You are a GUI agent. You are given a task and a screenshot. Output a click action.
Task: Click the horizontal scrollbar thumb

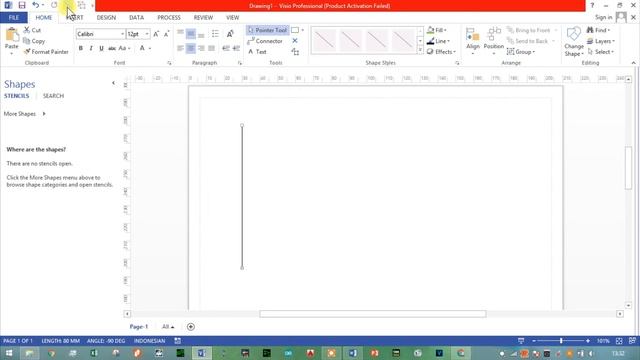coord(373,314)
